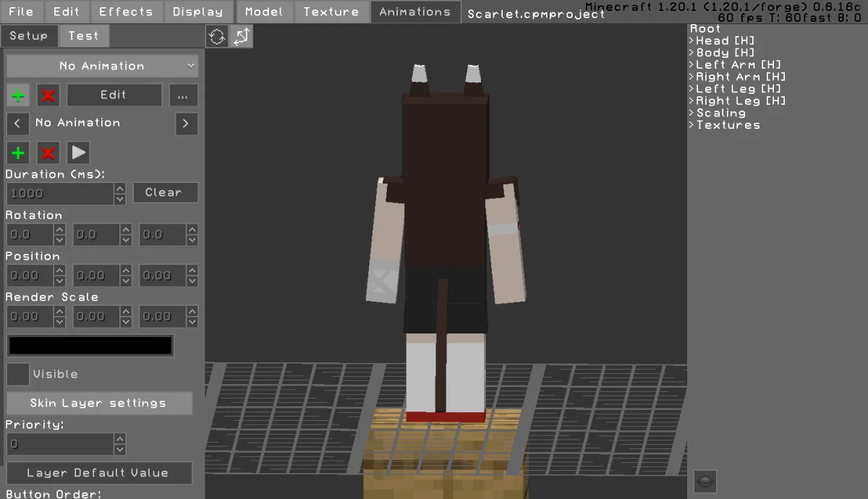Click the third Render Scale field
The height and width of the screenshot is (499, 868).
coord(163,317)
